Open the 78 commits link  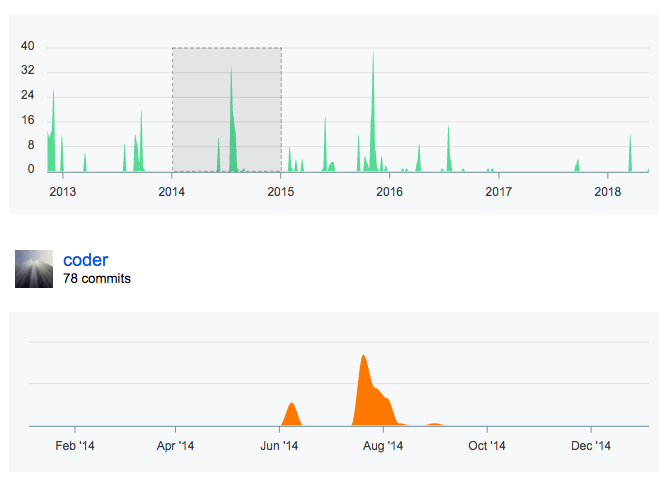(x=97, y=279)
